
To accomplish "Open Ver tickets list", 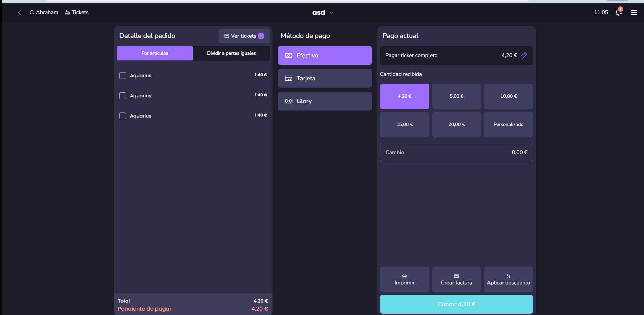I will tap(244, 36).
